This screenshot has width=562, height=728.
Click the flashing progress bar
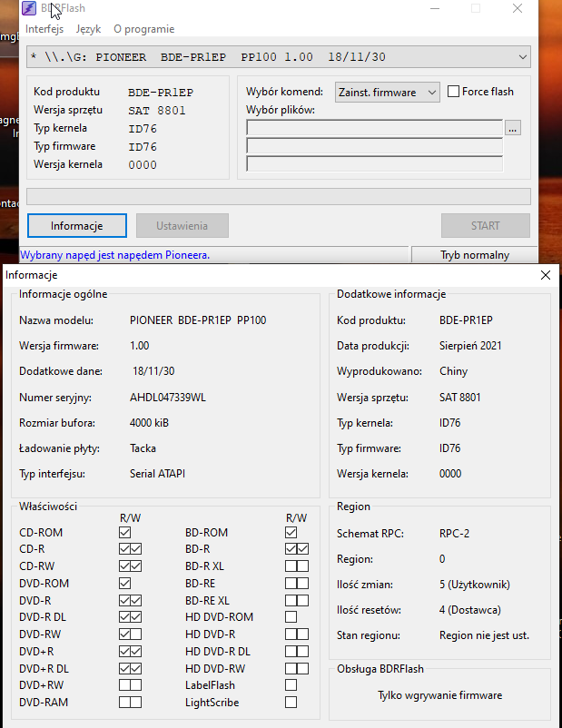pos(279,196)
